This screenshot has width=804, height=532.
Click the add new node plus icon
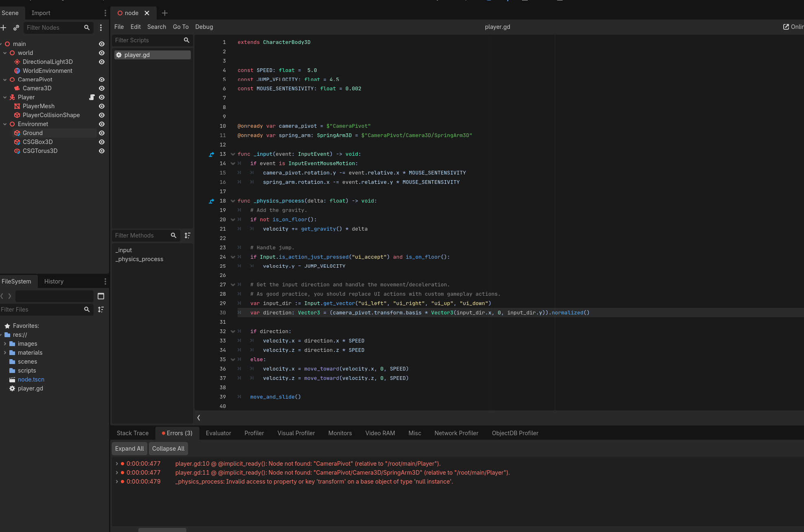tap(4, 28)
